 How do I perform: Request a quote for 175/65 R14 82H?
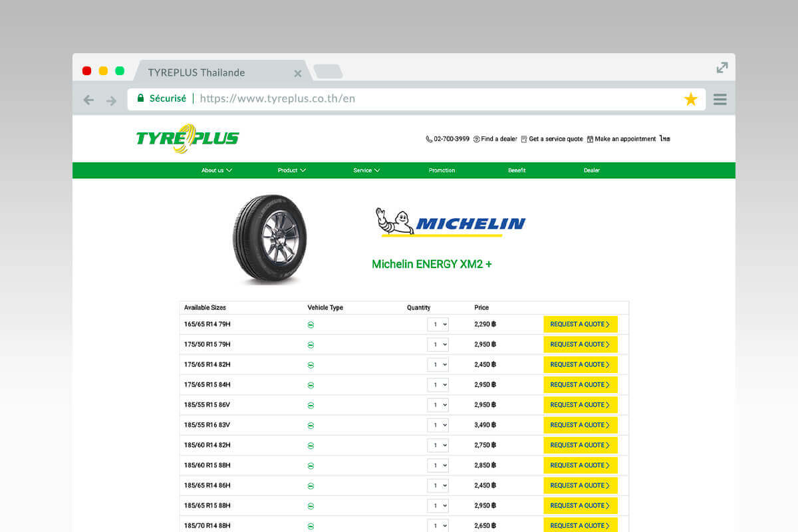(581, 364)
